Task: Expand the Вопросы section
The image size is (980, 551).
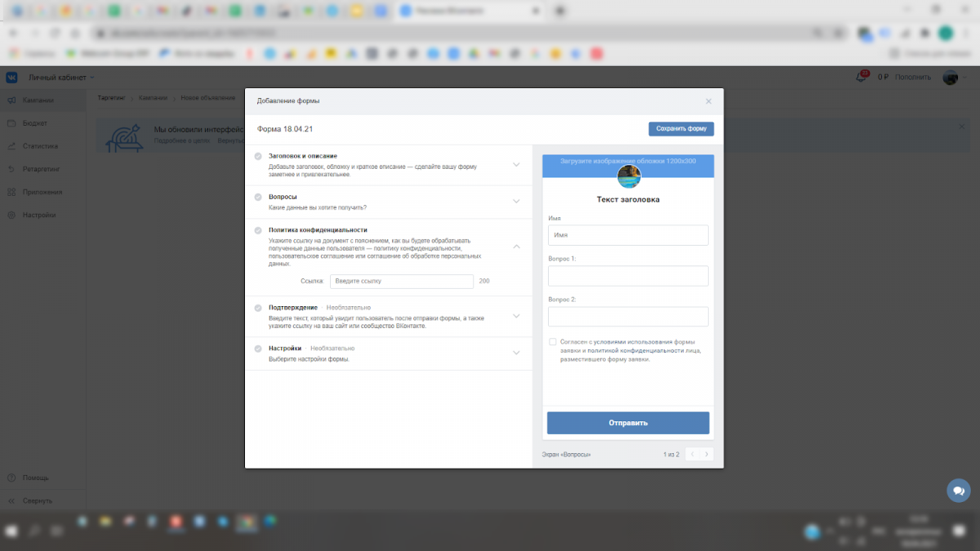Action: pyautogui.click(x=516, y=202)
